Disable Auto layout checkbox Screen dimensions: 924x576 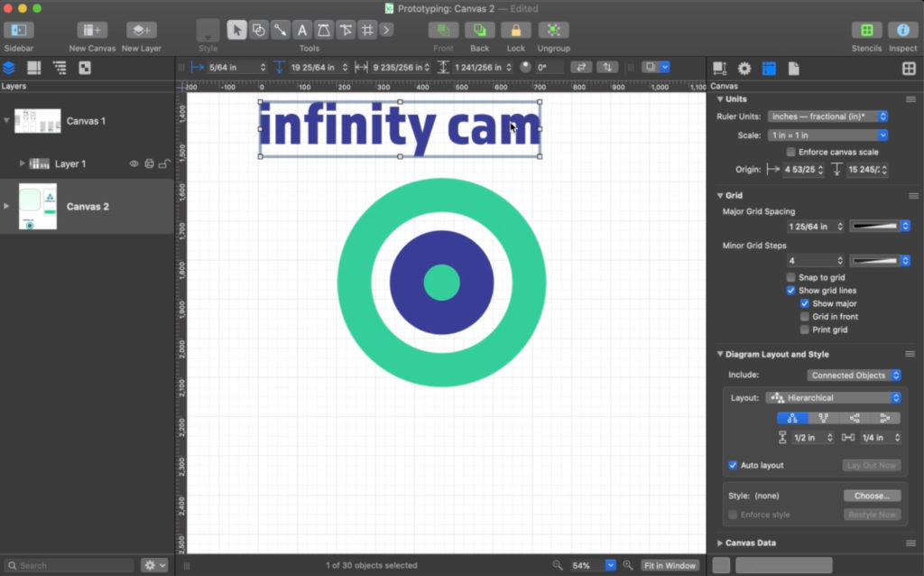pyautogui.click(x=733, y=465)
